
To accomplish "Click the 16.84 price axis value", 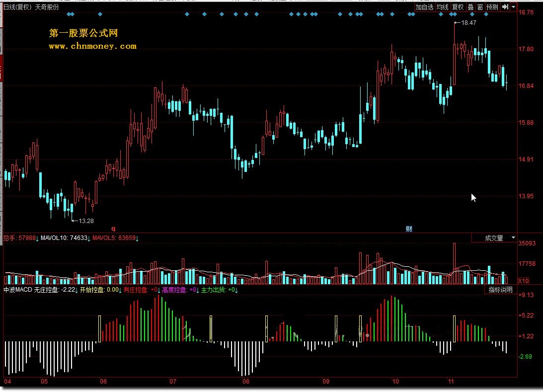I will click(x=526, y=86).
